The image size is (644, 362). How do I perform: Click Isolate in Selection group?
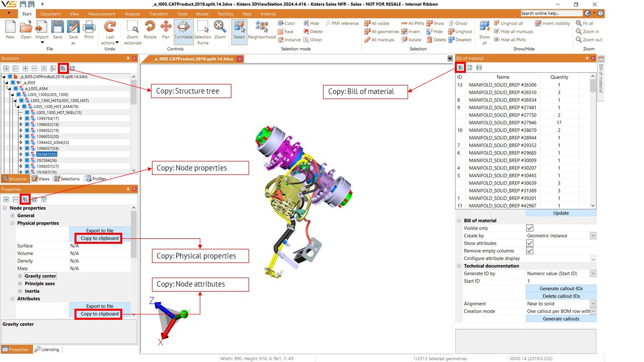pyautogui.click(x=411, y=40)
